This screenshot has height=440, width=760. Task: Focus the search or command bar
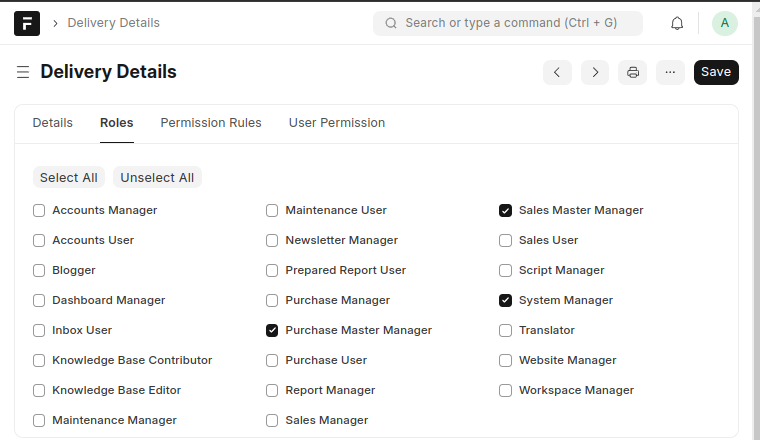508,23
